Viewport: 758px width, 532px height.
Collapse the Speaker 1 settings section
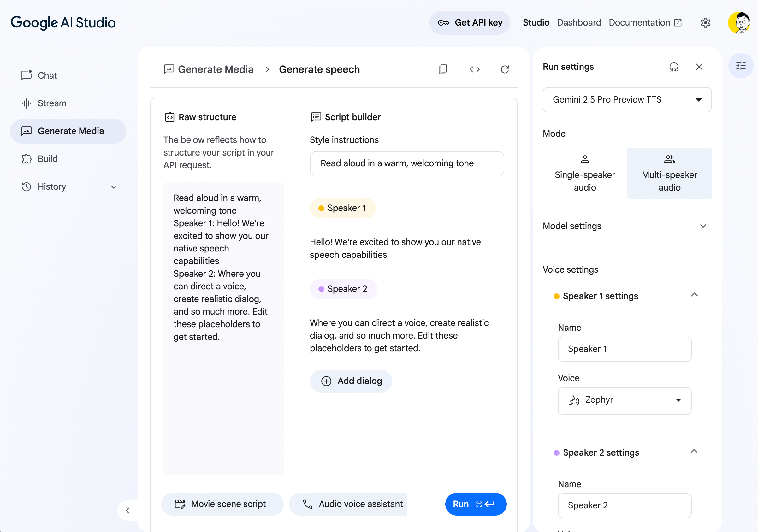pos(694,295)
